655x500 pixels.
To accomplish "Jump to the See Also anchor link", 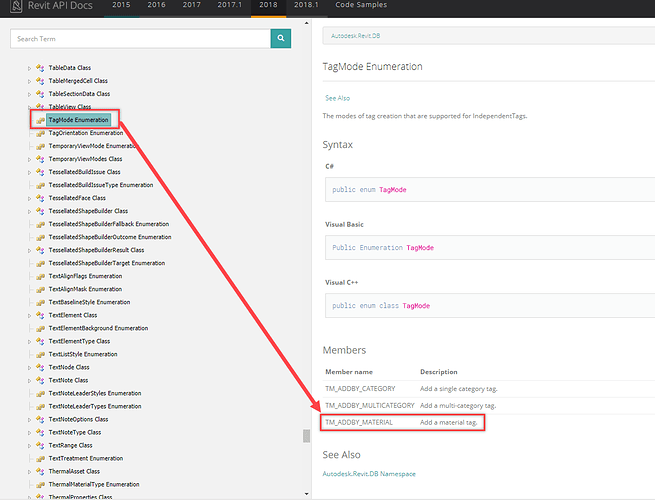I will point(338,98).
